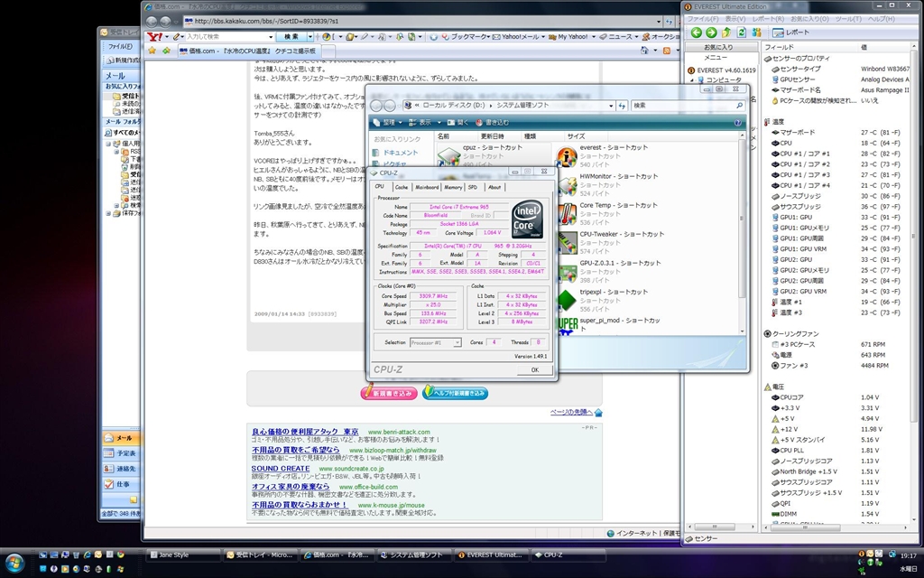Screen dimensions: 924x578
Task: Open the オフィス家具の廃業なら ad link
Action: [x=291, y=487]
